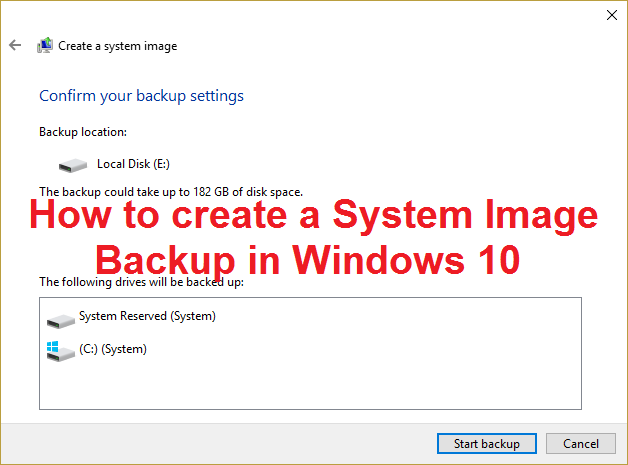Screen dimensions: 628x465
Task: Start the backup
Action: (487, 443)
